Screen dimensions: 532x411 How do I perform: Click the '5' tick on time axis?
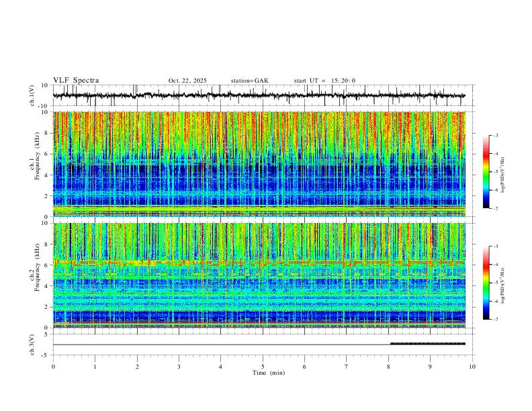coord(263,367)
